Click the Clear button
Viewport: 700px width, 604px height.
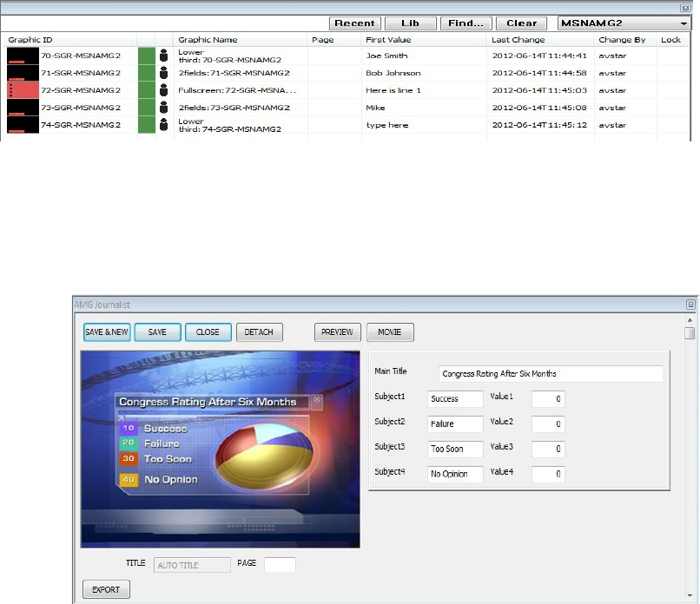click(521, 23)
